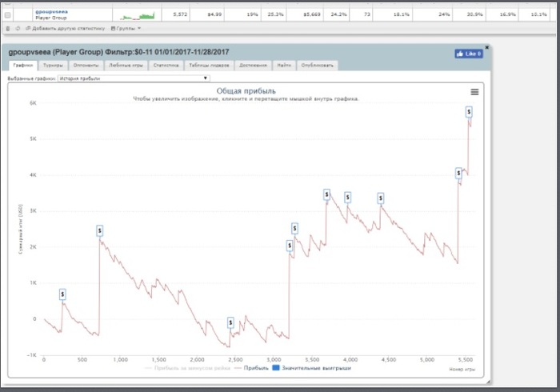Image resolution: width=560 pixels, height=392 pixels.
Task: Expand the 'Группы' dropdown
Action: (x=126, y=28)
